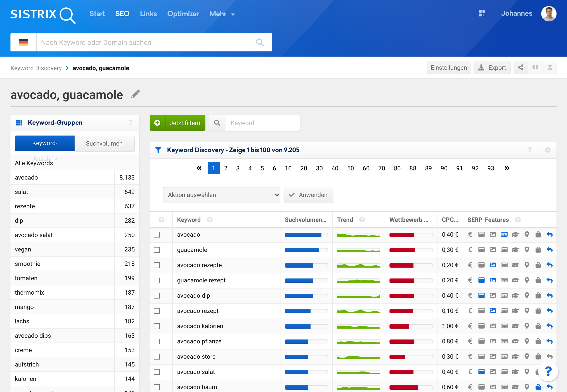Image resolution: width=567 pixels, height=392 pixels.
Task: Click the blue funnel filter icon
Action: tap(158, 150)
